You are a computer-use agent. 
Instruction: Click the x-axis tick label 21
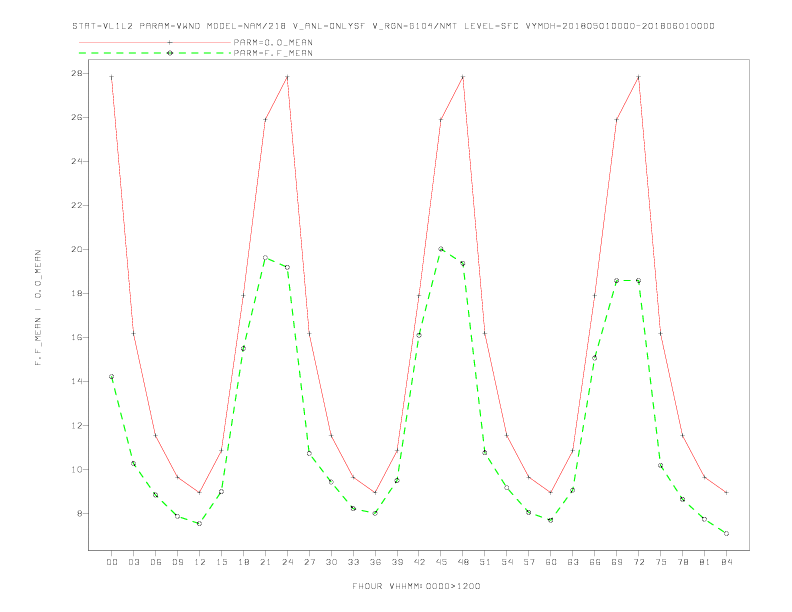[265, 562]
